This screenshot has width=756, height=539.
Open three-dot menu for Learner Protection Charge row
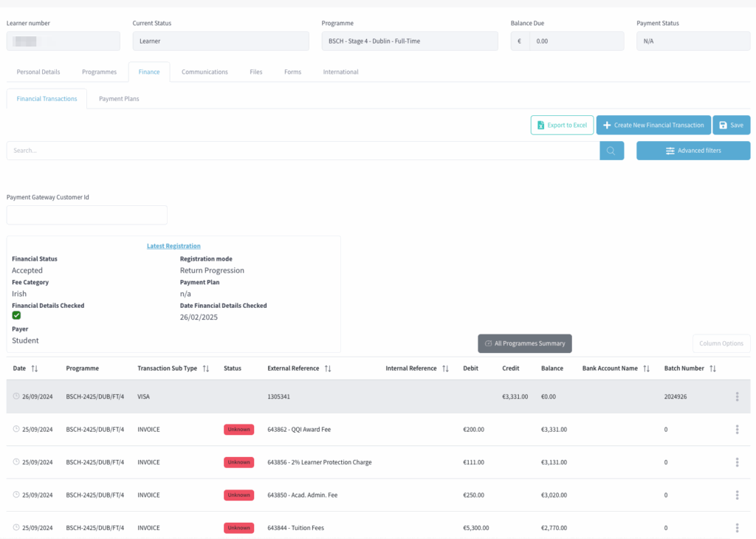tap(737, 462)
